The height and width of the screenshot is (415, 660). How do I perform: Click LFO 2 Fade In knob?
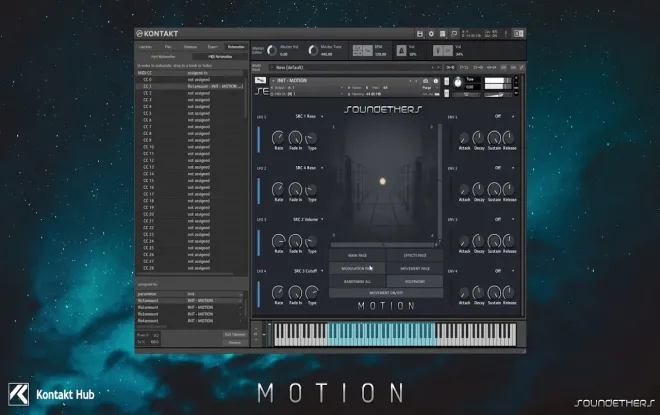(x=295, y=189)
